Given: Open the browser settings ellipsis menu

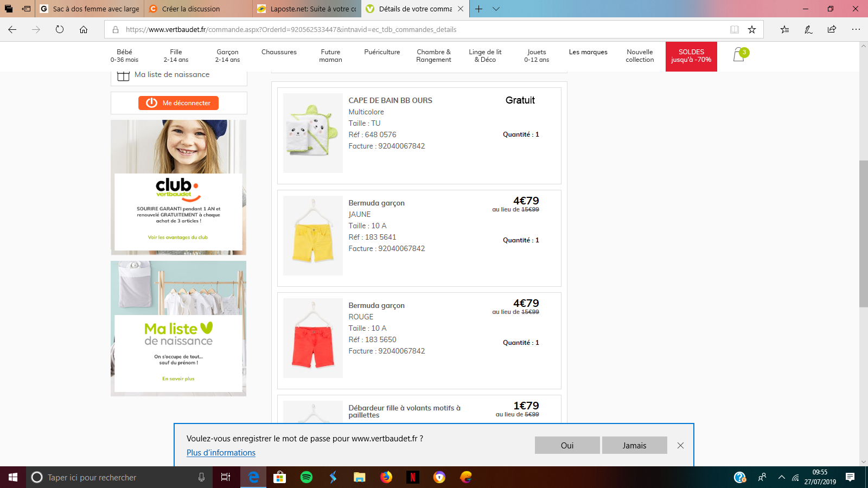Looking at the screenshot, I should 856,29.
